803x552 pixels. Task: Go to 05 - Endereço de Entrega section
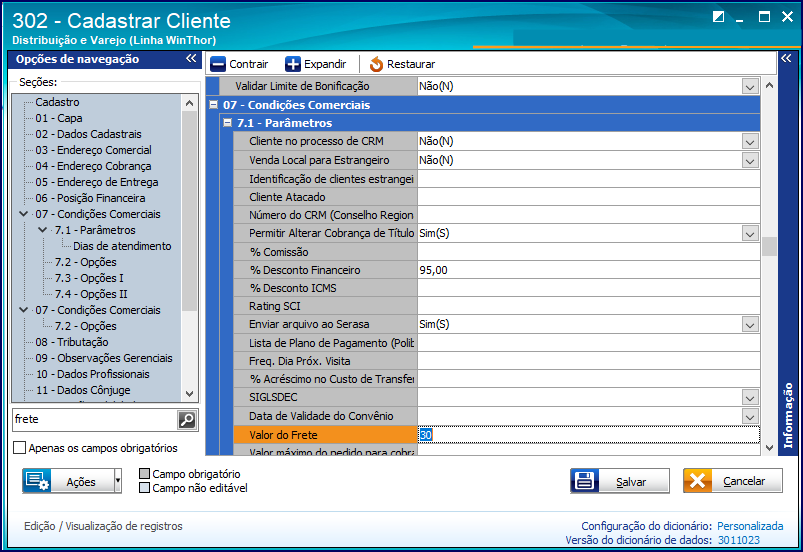click(x=97, y=182)
